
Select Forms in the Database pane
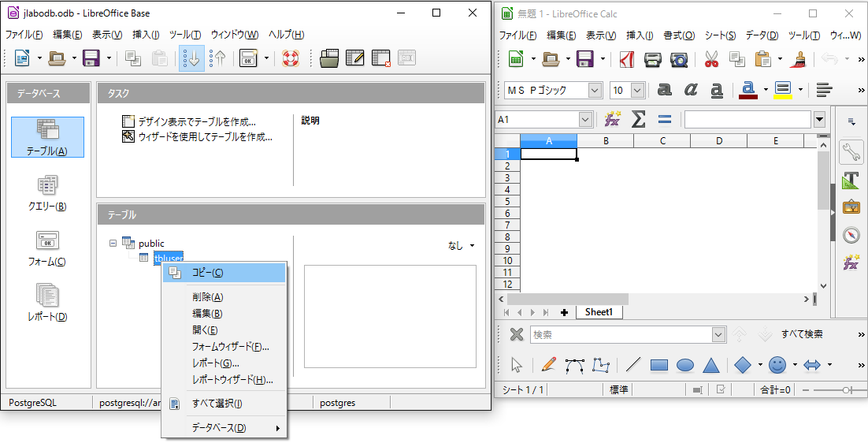coord(47,248)
